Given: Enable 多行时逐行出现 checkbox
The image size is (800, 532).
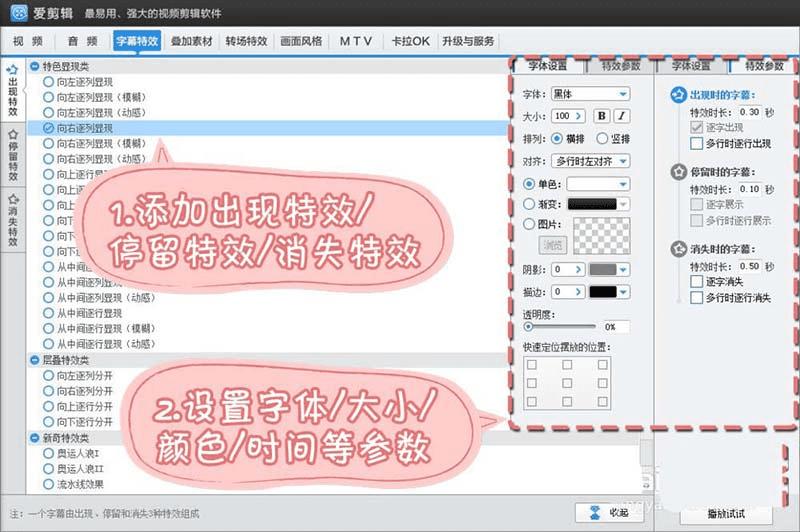Looking at the screenshot, I should tap(696, 144).
